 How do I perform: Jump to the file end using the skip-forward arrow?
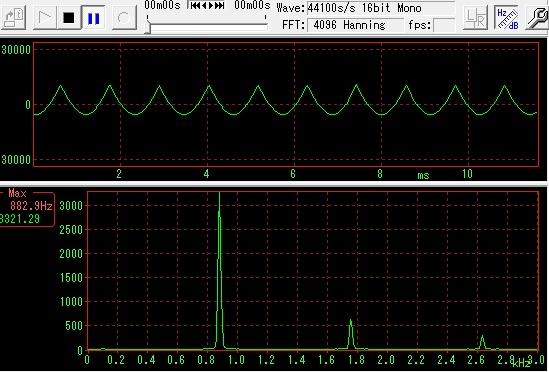click(x=221, y=5)
